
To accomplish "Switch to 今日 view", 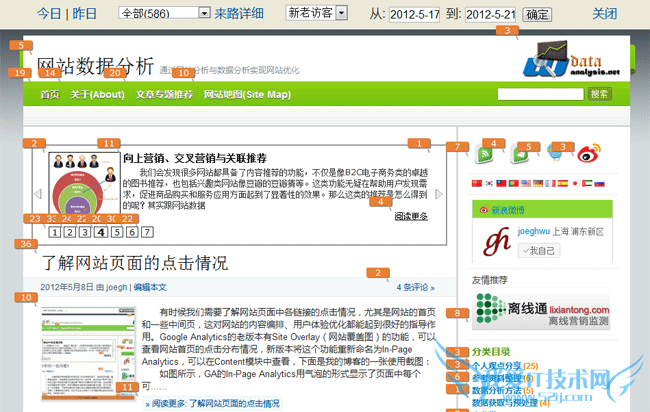I will [x=49, y=14].
